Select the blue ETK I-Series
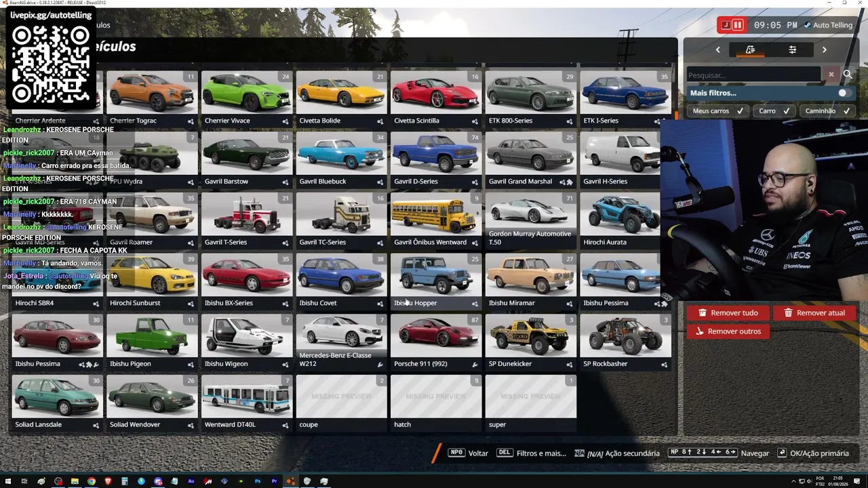This screenshot has height=488, width=868. tap(626, 98)
